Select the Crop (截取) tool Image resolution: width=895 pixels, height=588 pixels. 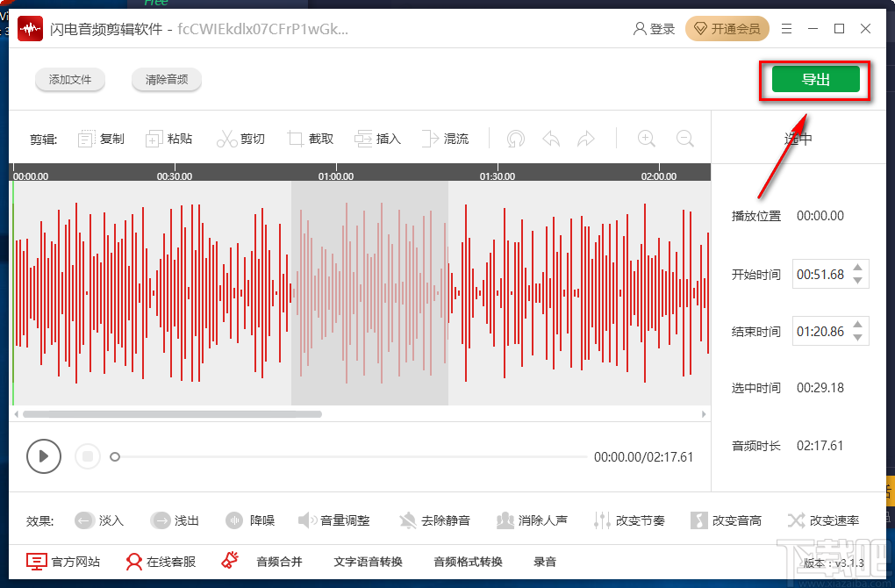tap(311, 139)
